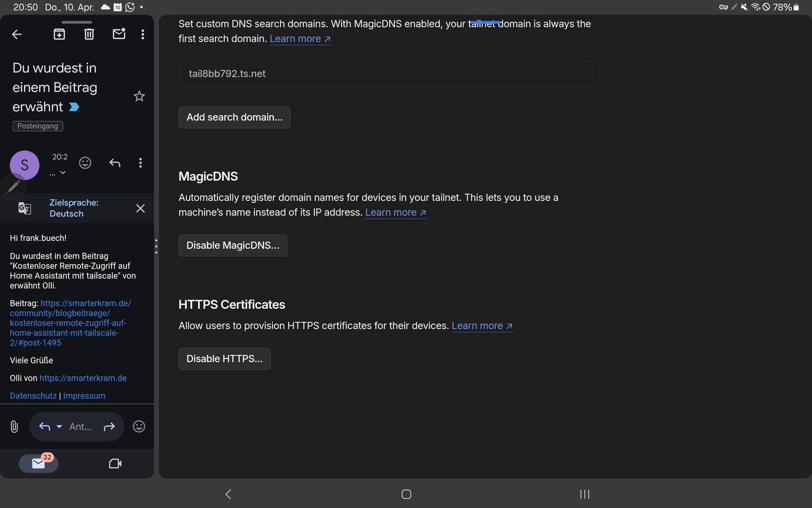
Task: Reply using arrow beside sender time
Action: [x=115, y=163]
